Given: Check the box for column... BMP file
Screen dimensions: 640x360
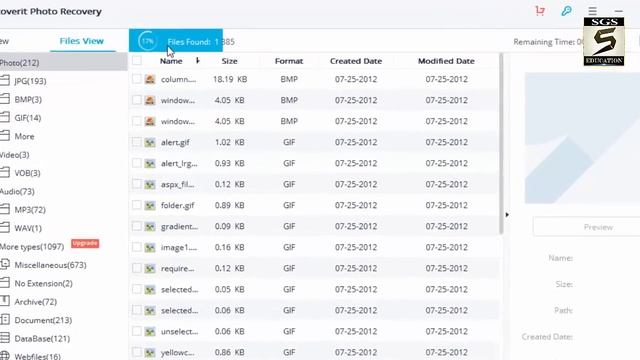Looking at the screenshot, I should (x=137, y=79).
